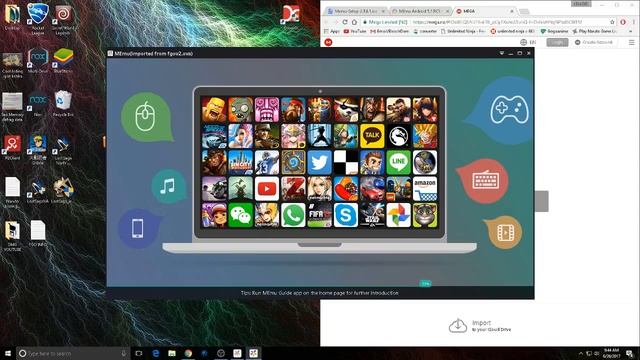This screenshot has width=640, height=360.
Task: Switch to the Memu Setup tab in Chrome
Action: [x=356, y=11]
